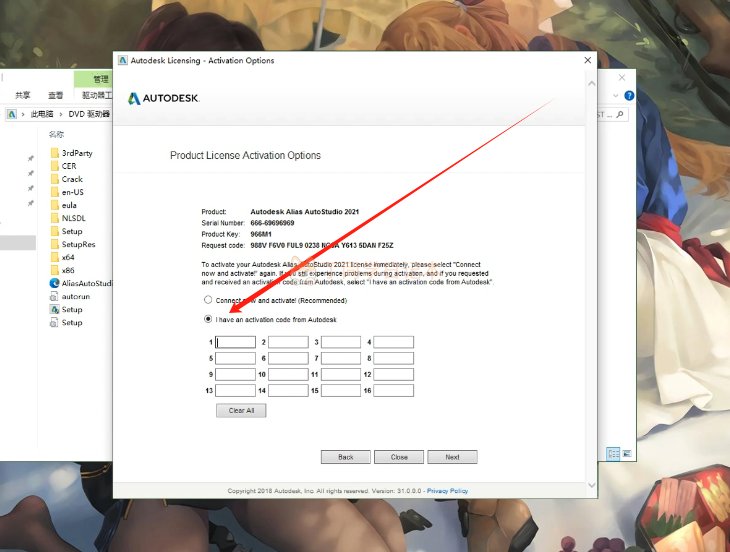730x552 pixels.
Task: Switch to large icons view layout
Action: click(627, 453)
